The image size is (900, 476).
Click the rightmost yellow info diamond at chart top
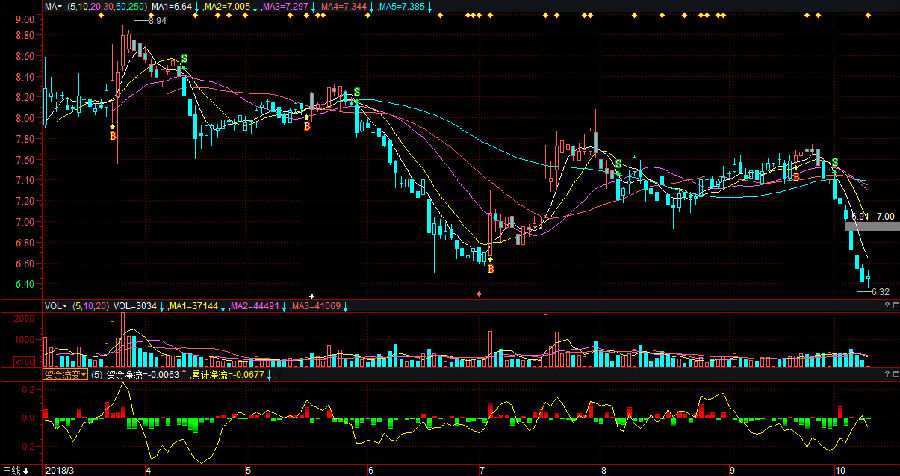(868, 16)
